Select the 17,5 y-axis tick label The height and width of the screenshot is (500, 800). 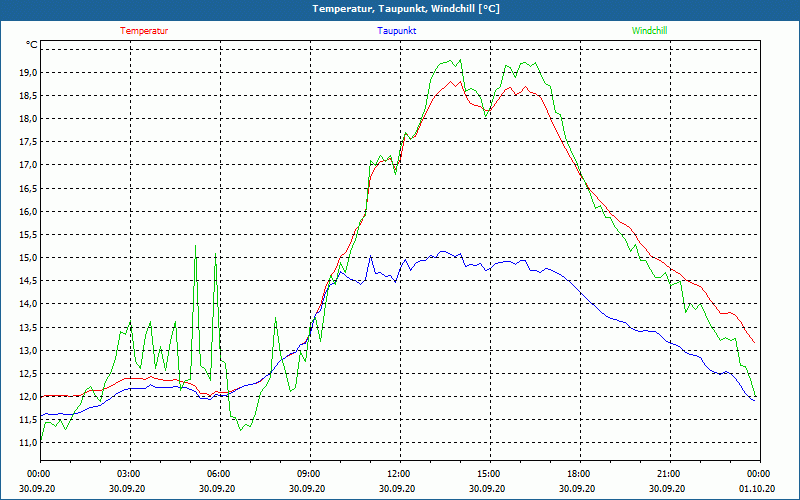coord(26,142)
